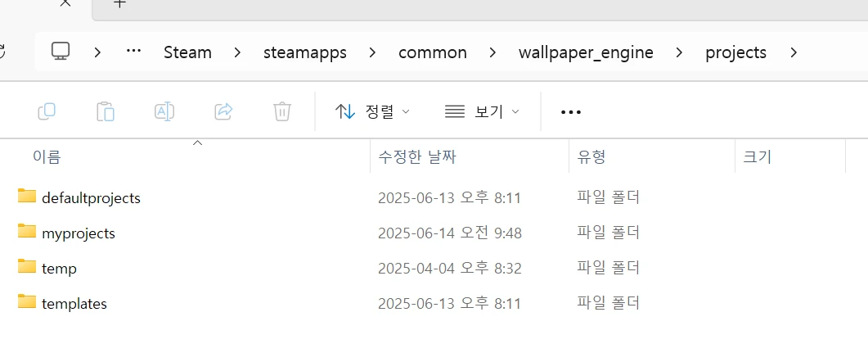Image resolution: width=868 pixels, height=362 pixels.
Task: Select the myprojects folder
Action: (x=78, y=233)
